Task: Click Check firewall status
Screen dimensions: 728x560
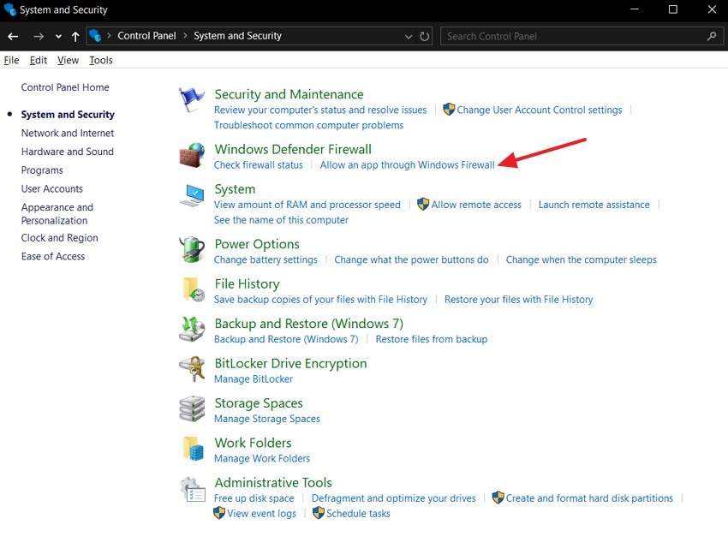Action: 258,165
